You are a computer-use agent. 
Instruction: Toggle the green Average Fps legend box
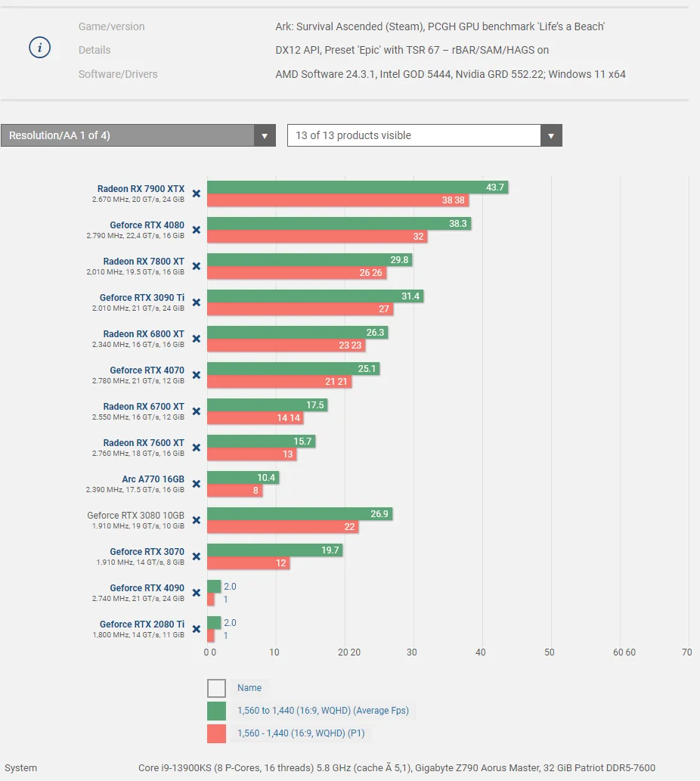[216, 711]
